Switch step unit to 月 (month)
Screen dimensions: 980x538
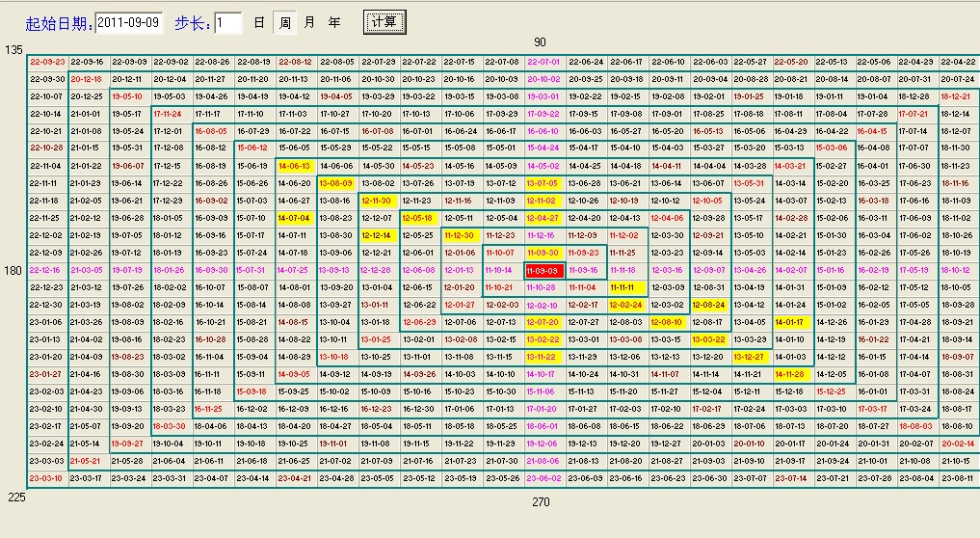tap(309, 21)
